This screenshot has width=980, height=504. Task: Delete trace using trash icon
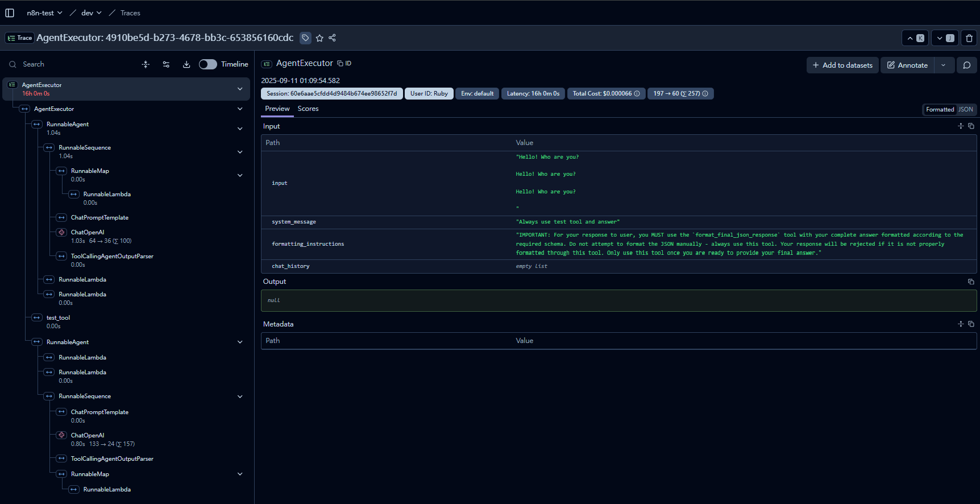(x=969, y=38)
